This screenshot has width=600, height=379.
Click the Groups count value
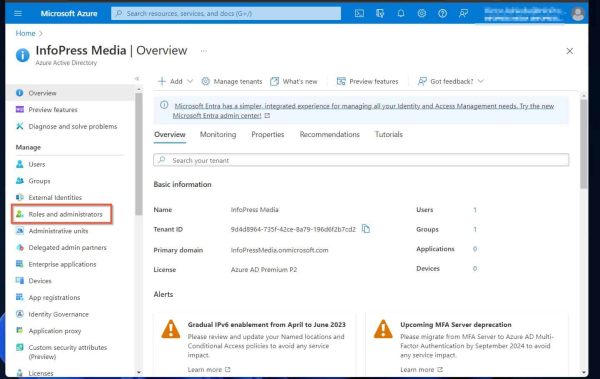475,229
